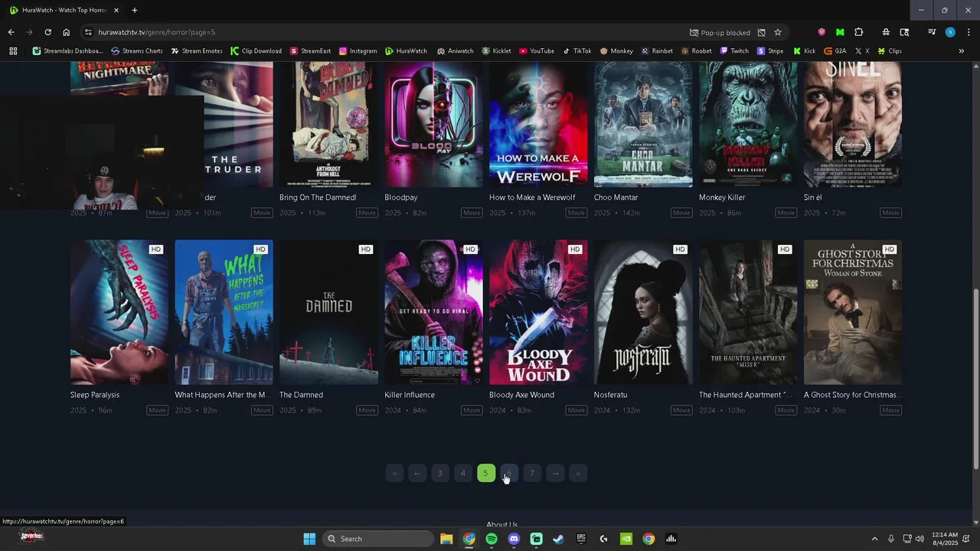
Task: Open the Kicklet bookmark
Action: [496, 51]
